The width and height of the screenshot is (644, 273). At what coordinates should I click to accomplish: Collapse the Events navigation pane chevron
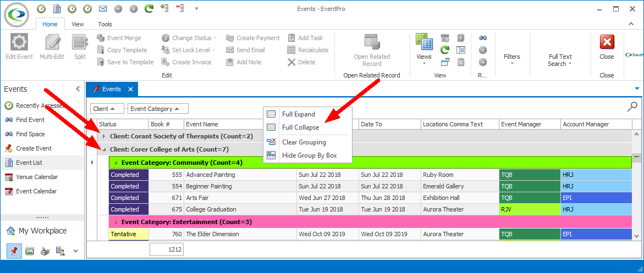[78, 89]
